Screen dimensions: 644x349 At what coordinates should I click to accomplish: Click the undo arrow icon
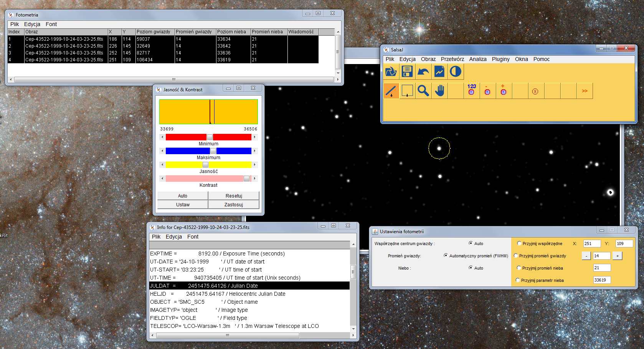tap(423, 72)
